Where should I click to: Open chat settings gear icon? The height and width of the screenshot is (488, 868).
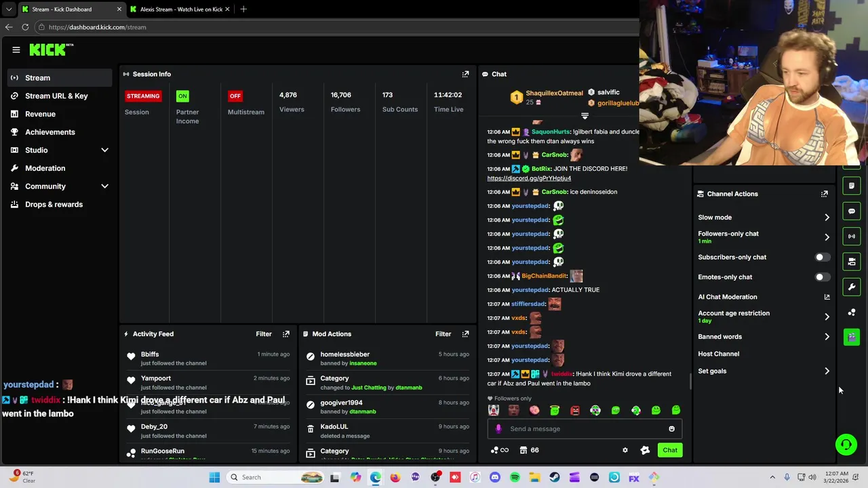click(625, 450)
